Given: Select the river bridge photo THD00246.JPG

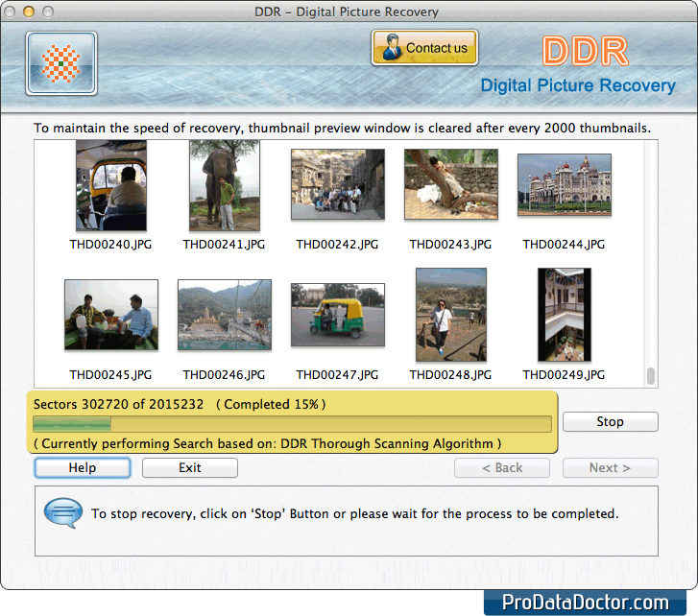Looking at the screenshot, I should coord(225,315).
